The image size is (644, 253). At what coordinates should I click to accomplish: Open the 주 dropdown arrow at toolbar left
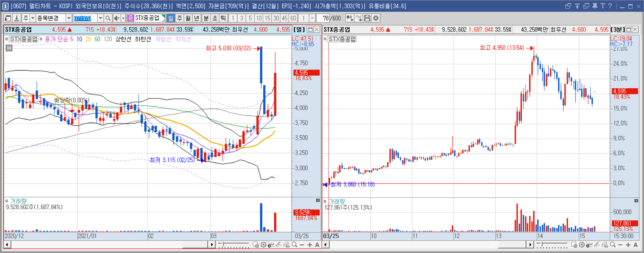click(33, 18)
